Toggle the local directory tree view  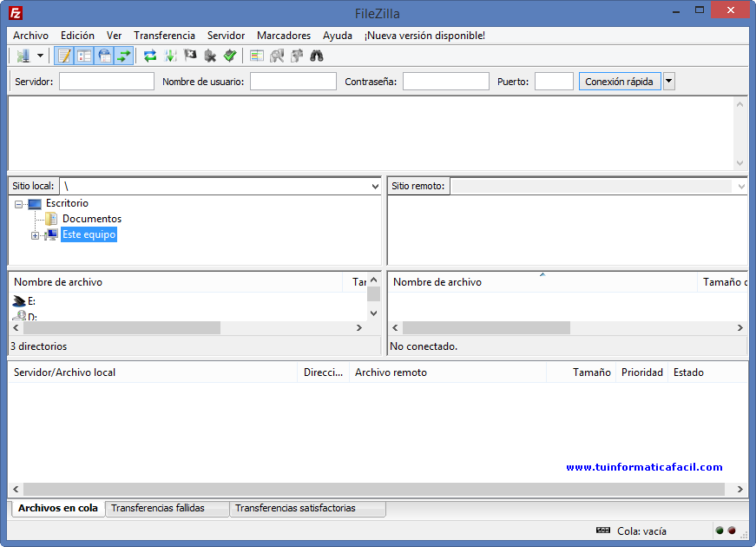[84, 56]
